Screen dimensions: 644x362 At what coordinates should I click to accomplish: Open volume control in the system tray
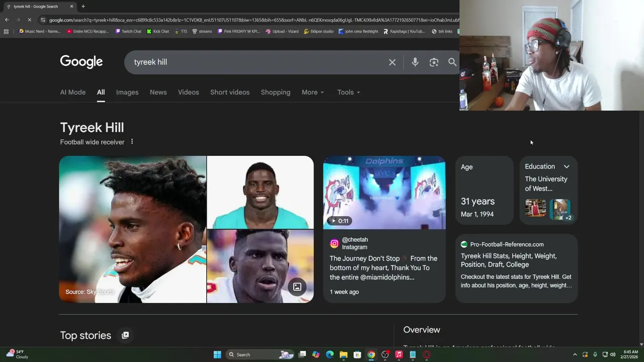[613, 354]
